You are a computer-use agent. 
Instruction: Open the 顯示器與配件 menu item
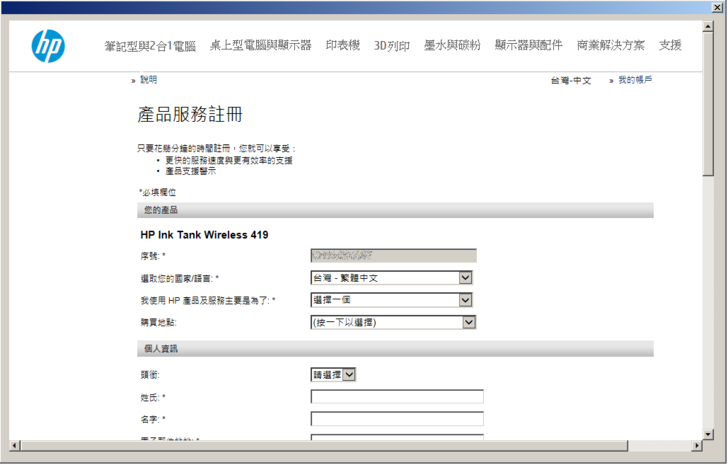pos(528,45)
